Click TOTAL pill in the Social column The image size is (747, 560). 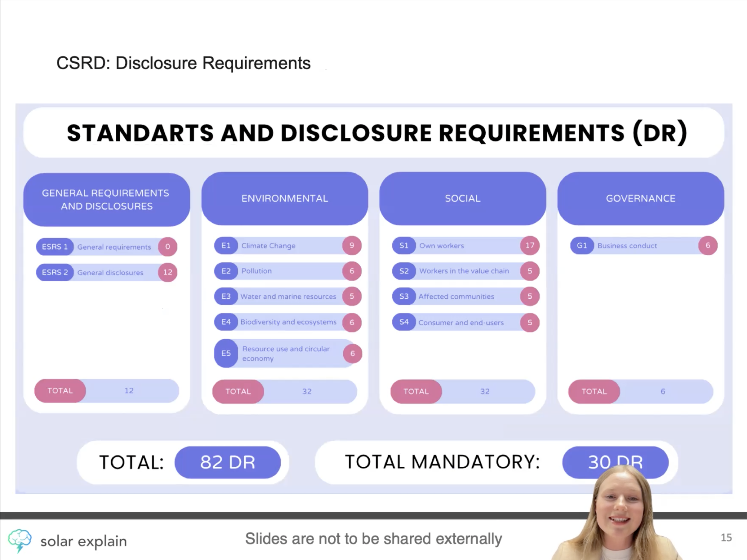point(416,391)
